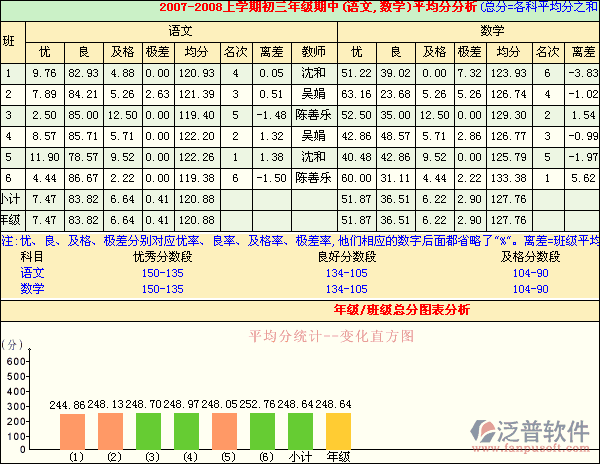Click 优秀分数段 column heading
The image size is (600, 464).
coord(163,257)
